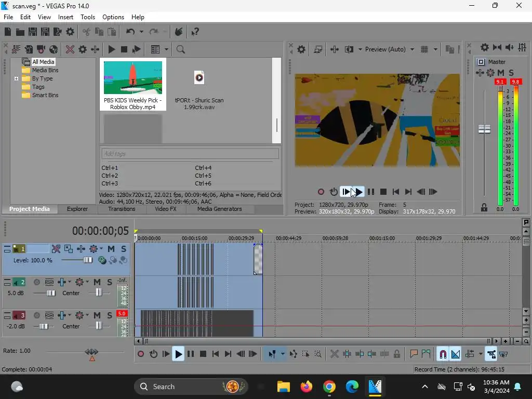Open track 3 automation mode dropdown

pos(87,315)
